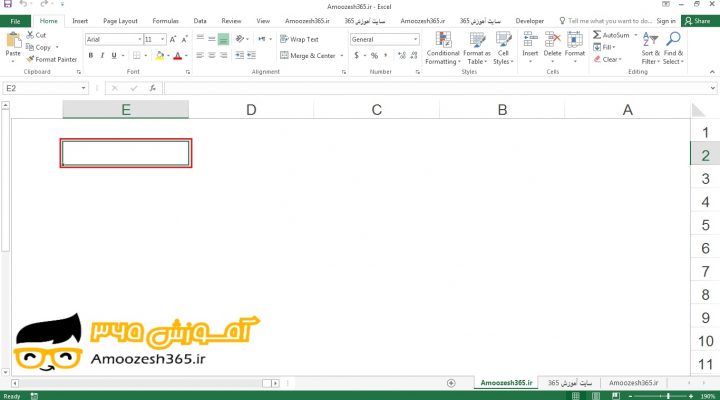Toggle Top Align vertical alignment
This screenshot has height=400, width=720.
click(x=200, y=39)
